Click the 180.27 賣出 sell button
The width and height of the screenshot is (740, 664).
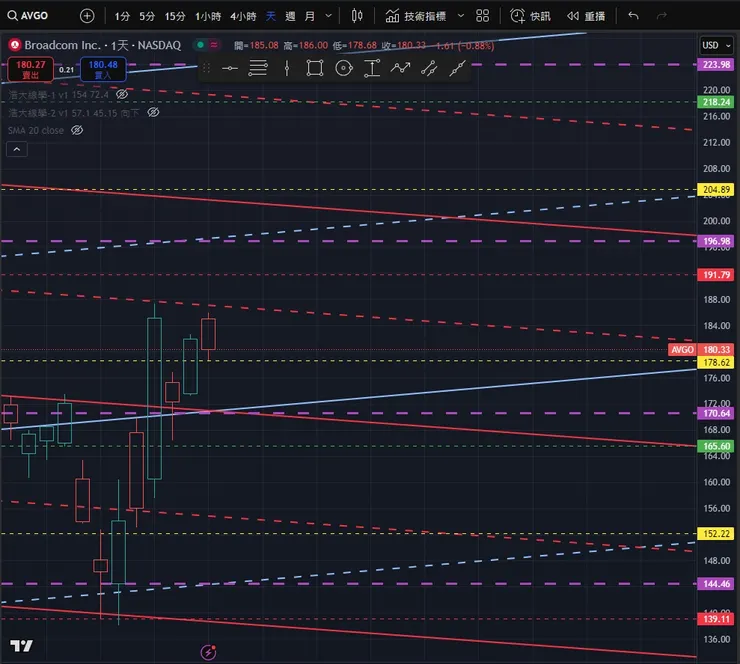(x=31, y=69)
